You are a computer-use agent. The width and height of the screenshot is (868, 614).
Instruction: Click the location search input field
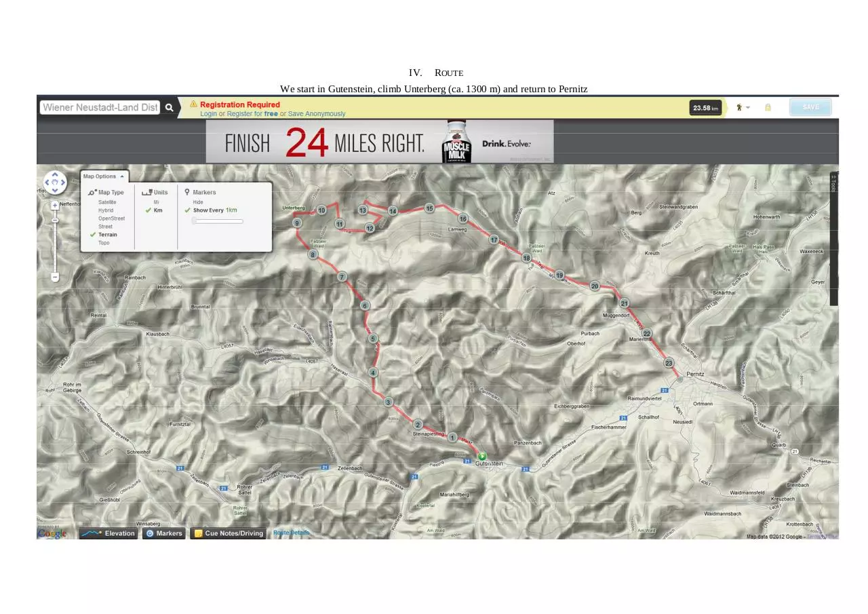coord(100,107)
